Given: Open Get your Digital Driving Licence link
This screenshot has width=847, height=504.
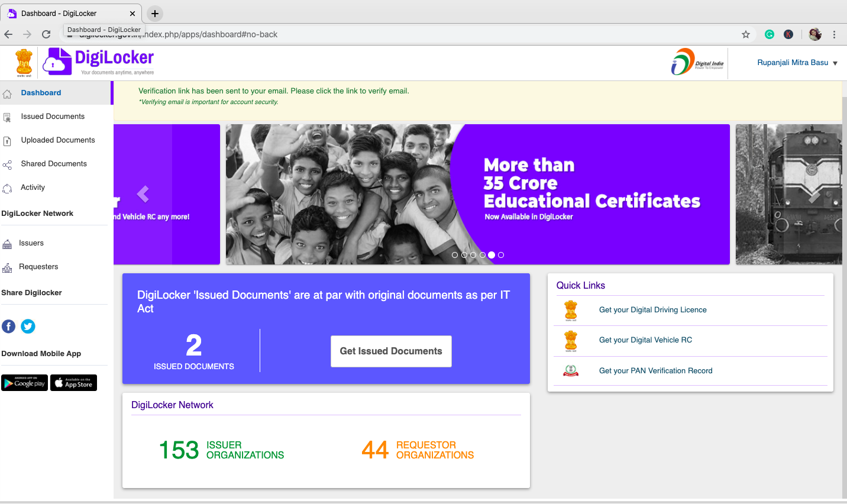Looking at the screenshot, I should pyautogui.click(x=653, y=310).
